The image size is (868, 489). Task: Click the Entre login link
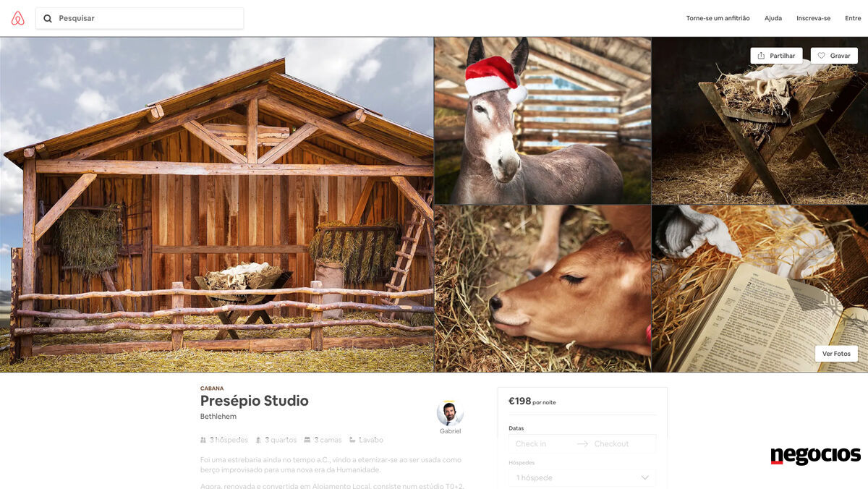853,18
